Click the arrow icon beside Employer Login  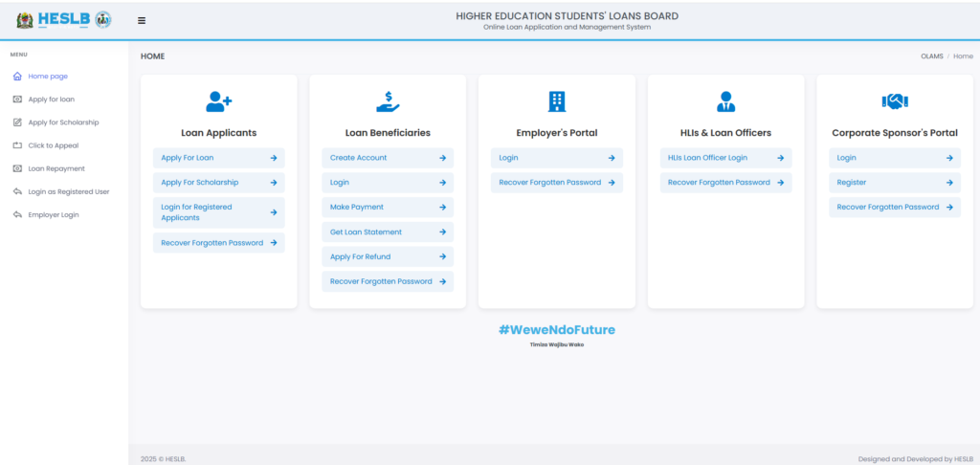pyautogui.click(x=17, y=215)
